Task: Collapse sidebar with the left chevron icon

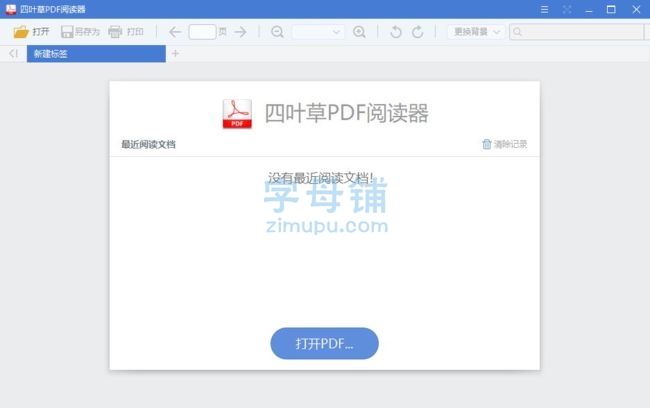Action: tap(13, 53)
